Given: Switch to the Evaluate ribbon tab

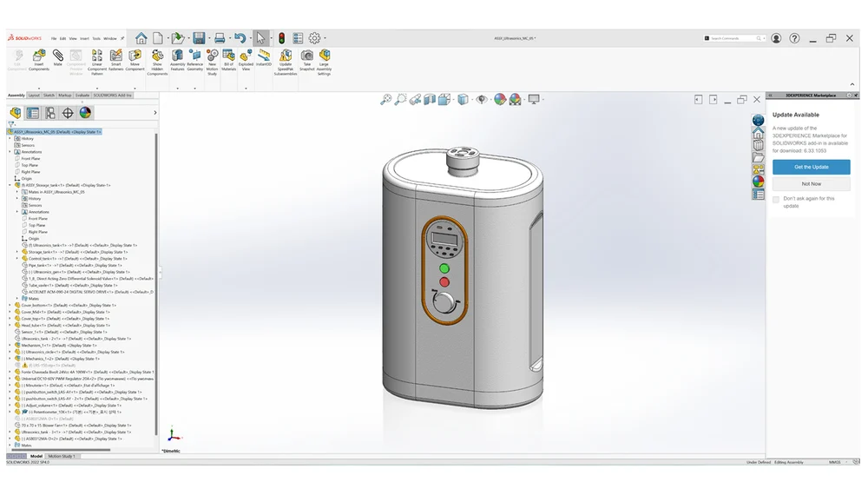Looking at the screenshot, I should 82,96.
